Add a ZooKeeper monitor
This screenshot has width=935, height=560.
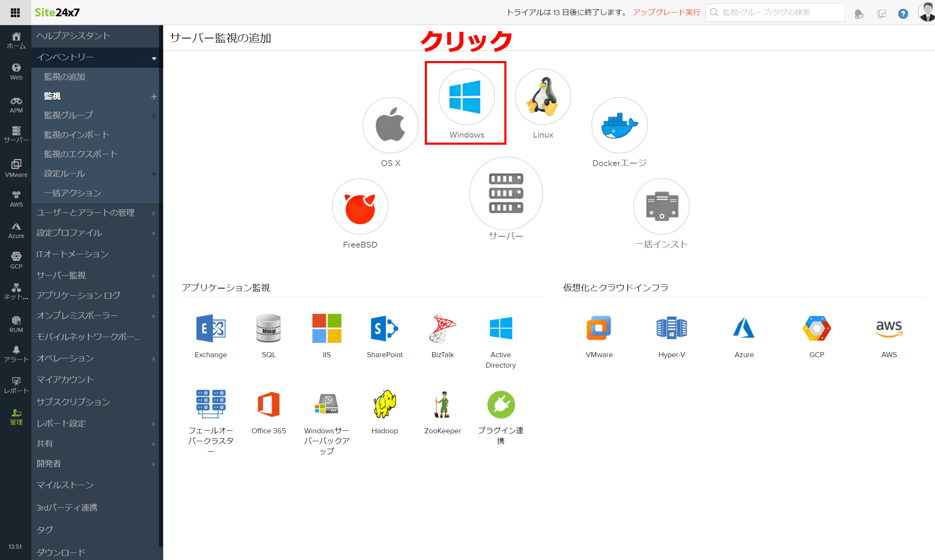(443, 404)
